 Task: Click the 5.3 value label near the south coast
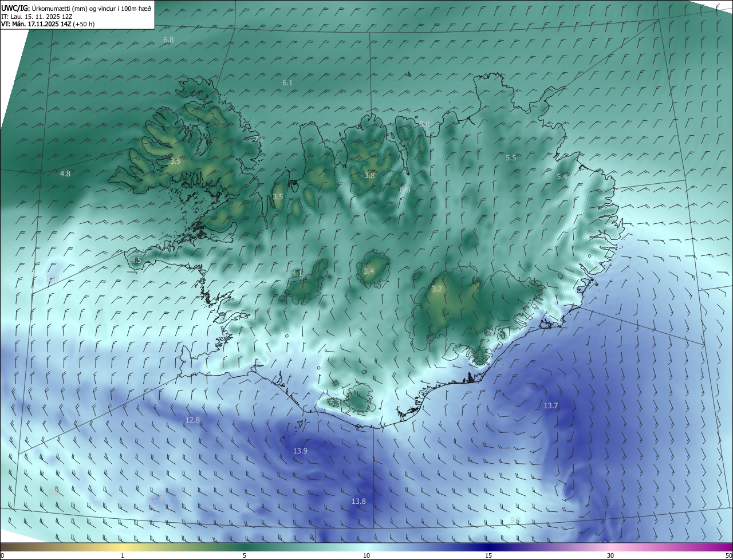(x=335, y=403)
